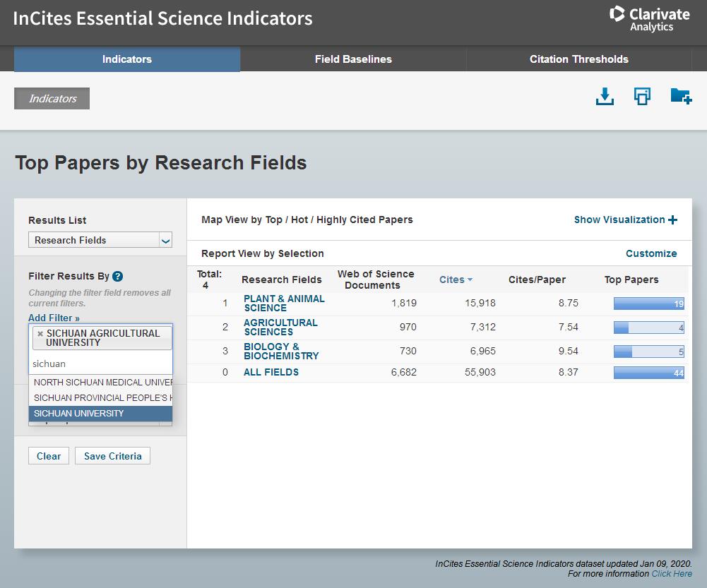Click the filter search field containing 'sichuan'
This screenshot has width=707, height=588.
coord(100,364)
